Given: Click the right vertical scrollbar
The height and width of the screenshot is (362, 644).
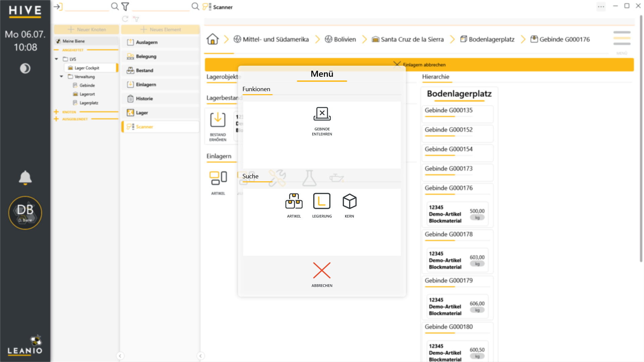Looking at the screenshot, I should click(641, 139).
